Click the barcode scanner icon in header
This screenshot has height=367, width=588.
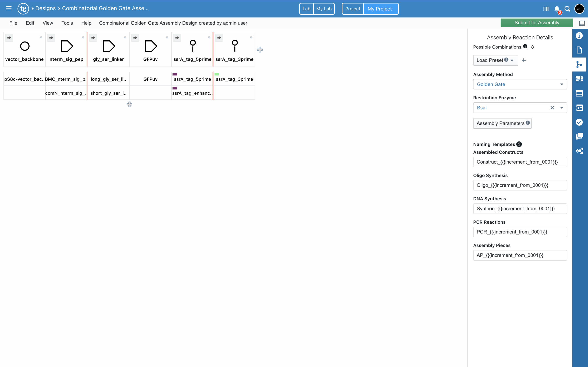coord(546,8)
